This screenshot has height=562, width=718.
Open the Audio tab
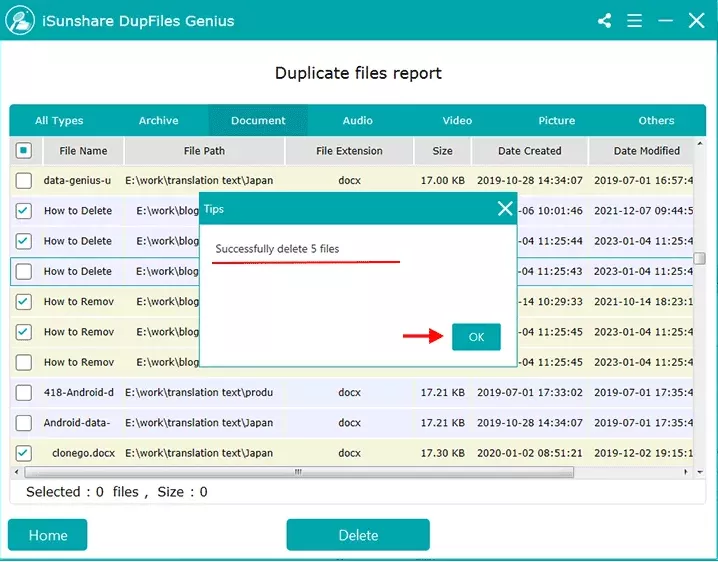[x=358, y=120]
